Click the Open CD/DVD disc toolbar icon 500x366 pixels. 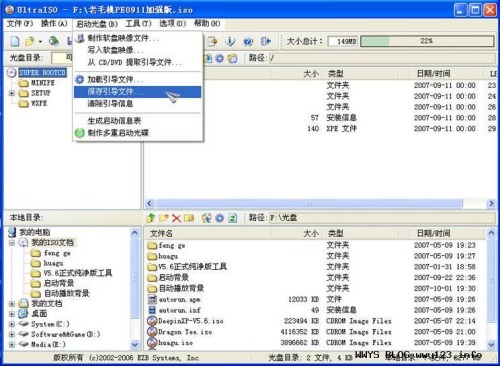click(54, 41)
